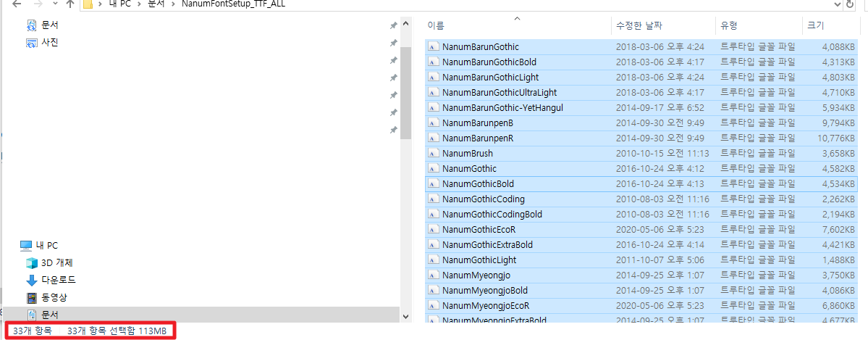The height and width of the screenshot is (340, 868).
Task: Click the 동영상 video folder icon
Action: [x=32, y=297]
